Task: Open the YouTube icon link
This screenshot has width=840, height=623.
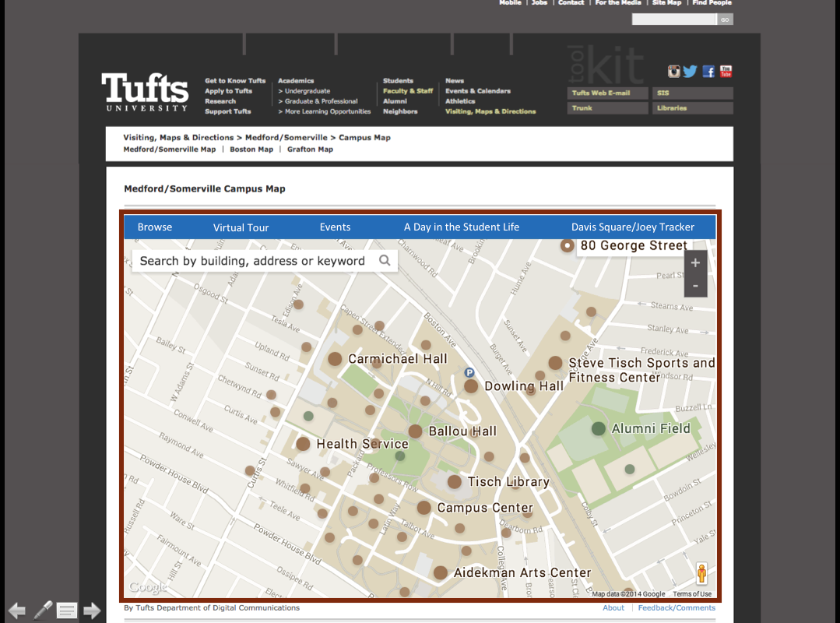Action: pyautogui.click(x=726, y=72)
